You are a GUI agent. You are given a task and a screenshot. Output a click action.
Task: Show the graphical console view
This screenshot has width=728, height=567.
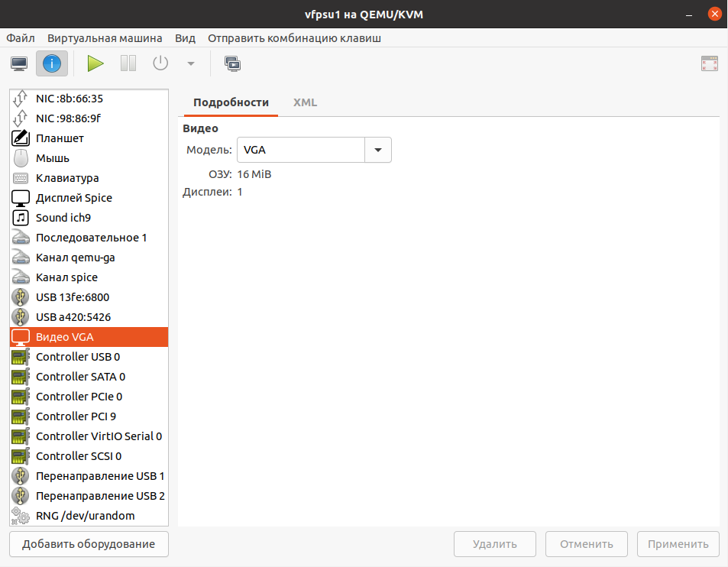tap(19, 63)
